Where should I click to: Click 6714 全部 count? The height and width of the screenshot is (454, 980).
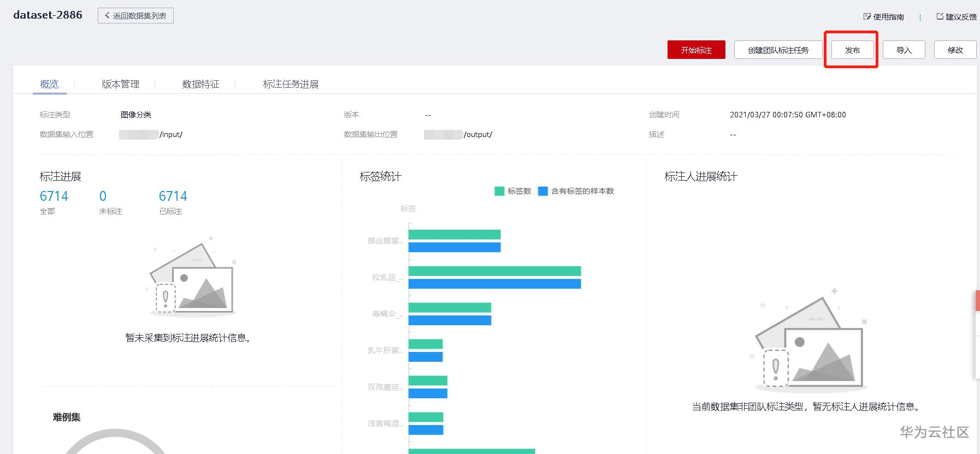point(54,196)
